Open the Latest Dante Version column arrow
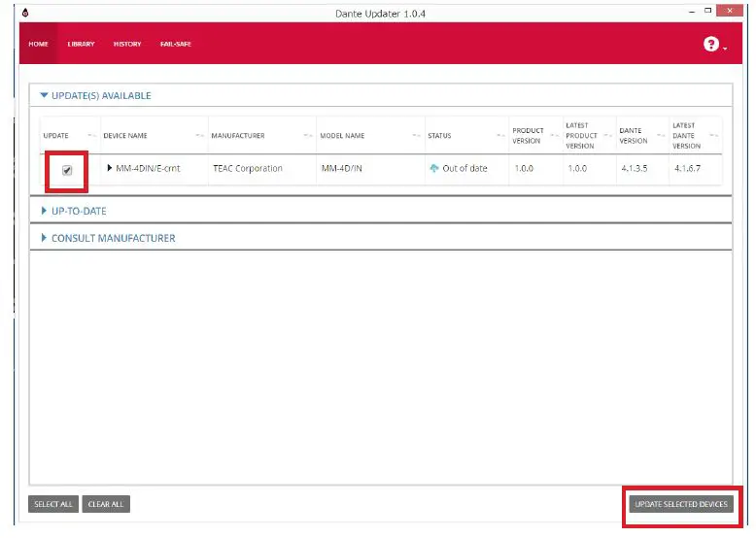 (x=714, y=135)
